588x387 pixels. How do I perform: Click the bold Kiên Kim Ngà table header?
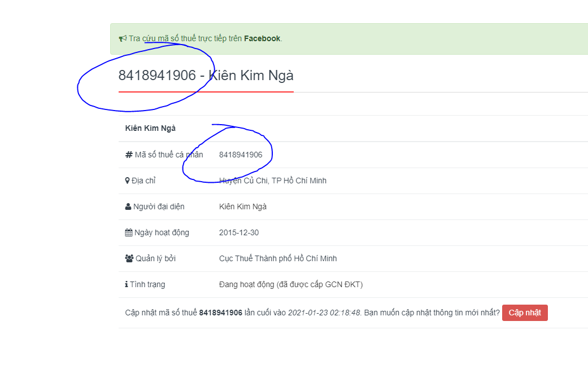click(x=150, y=128)
